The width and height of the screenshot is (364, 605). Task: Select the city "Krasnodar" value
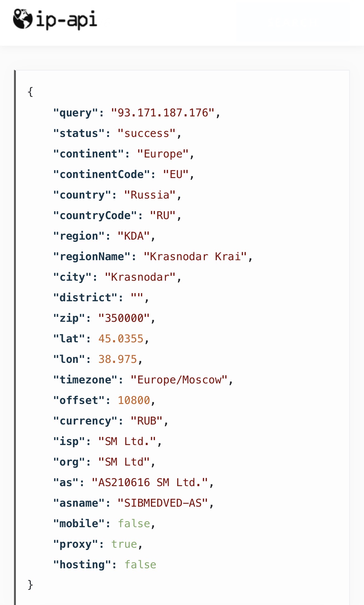tap(140, 277)
